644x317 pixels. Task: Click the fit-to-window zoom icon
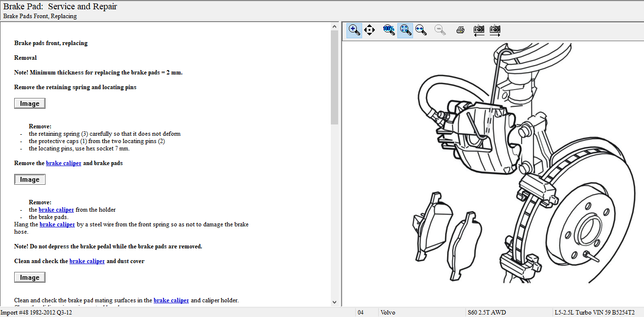tap(405, 30)
